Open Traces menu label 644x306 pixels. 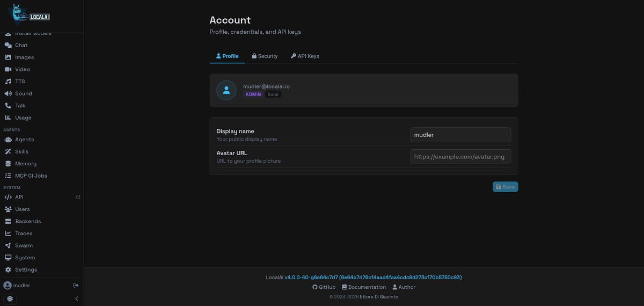pos(24,234)
